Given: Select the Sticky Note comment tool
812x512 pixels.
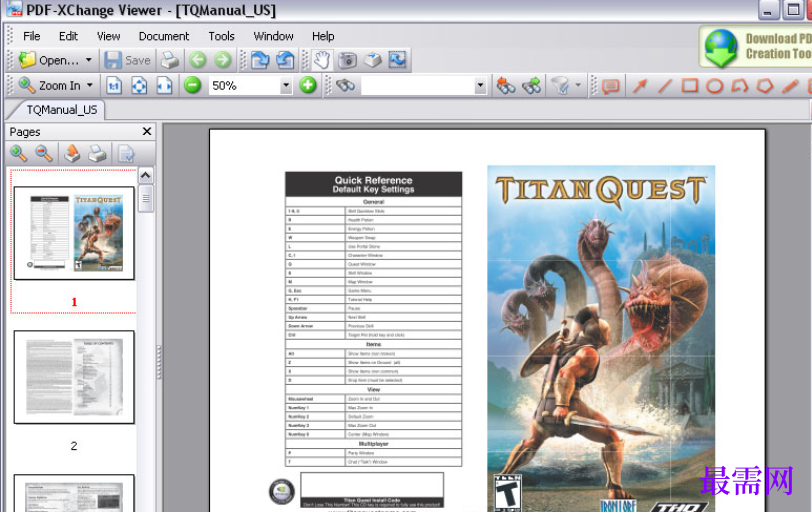Looking at the screenshot, I should point(611,85).
